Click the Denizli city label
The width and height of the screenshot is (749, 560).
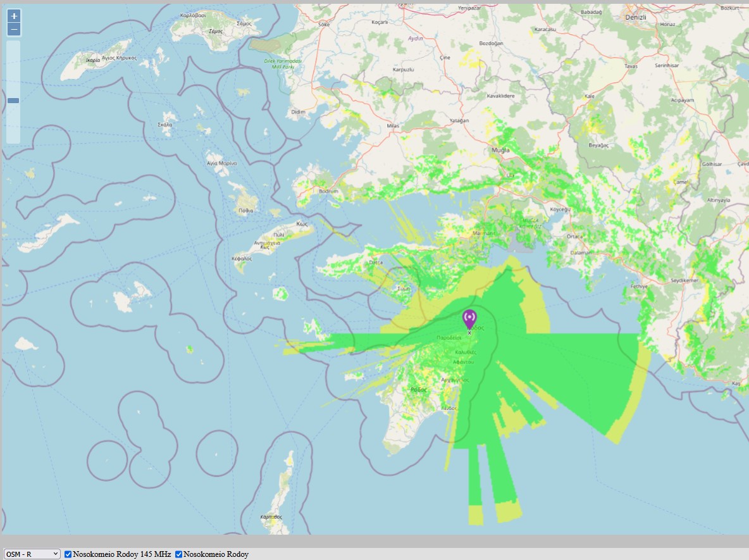pyautogui.click(x=635, y=17)
